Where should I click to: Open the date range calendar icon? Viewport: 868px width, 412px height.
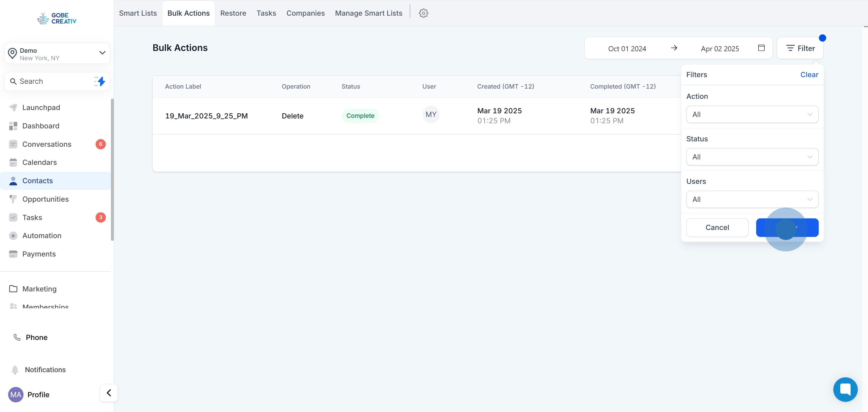pos(761,48)
